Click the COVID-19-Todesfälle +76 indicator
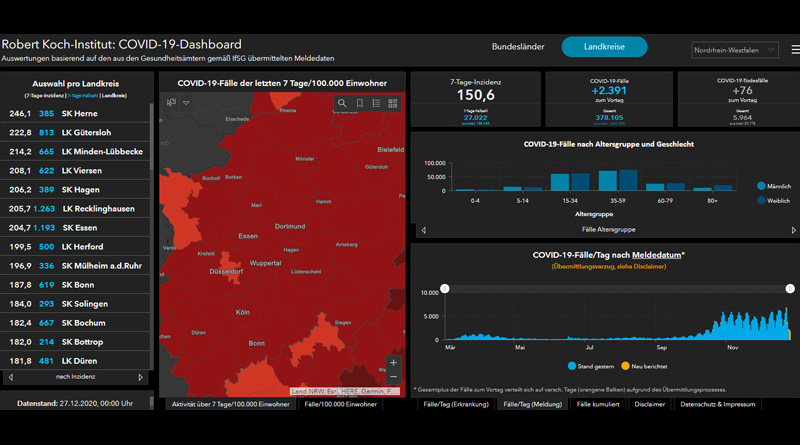Screen dimensions: 800x445 tap(739, 99)
